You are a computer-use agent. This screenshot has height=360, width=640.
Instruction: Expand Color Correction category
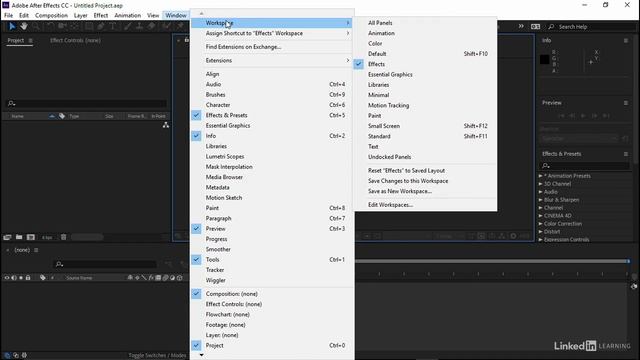[x=540, y=224]
